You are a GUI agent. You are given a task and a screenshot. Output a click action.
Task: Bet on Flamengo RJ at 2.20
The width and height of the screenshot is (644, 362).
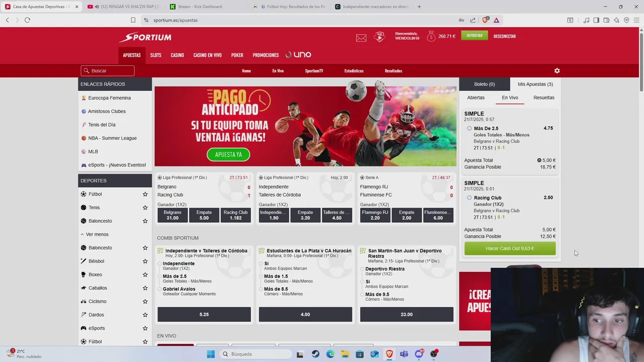pyautogui.click(x=375, y=215)
